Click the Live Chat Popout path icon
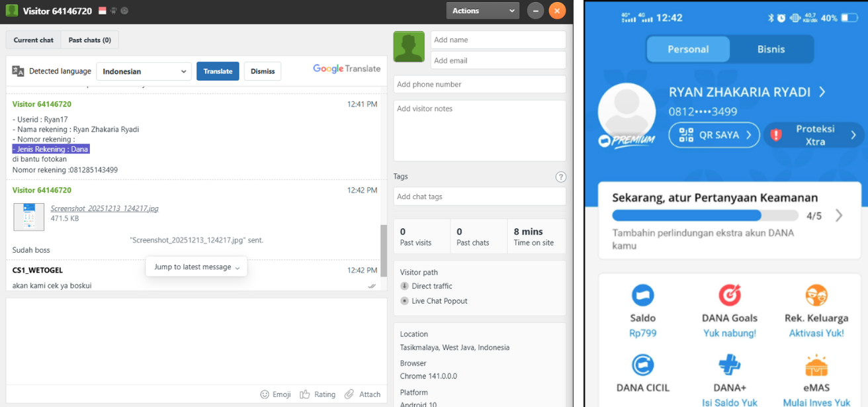Viewport: 868px width, 407px height. click(404, 301)
